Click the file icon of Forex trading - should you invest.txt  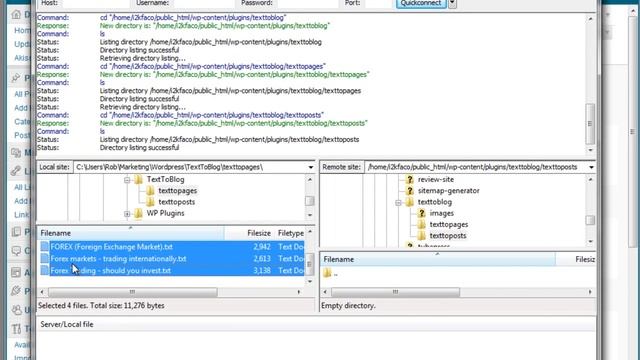point(44,270)
